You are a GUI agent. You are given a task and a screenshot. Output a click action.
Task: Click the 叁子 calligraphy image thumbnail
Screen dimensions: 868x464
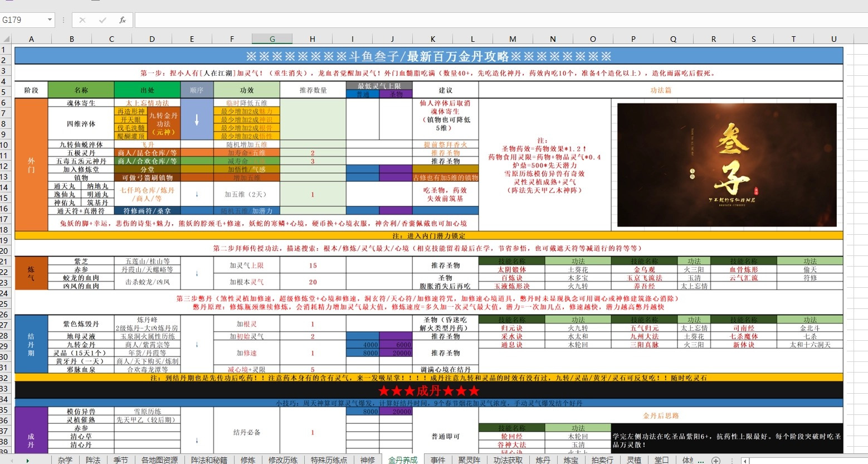click(x=726, y=165)
